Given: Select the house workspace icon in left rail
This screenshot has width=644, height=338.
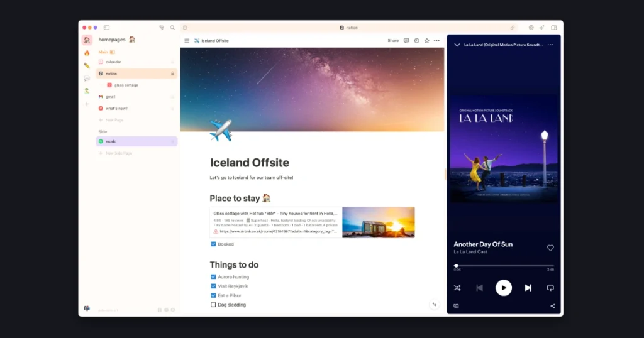Looking at the screenshot, I should click(87, 40).
